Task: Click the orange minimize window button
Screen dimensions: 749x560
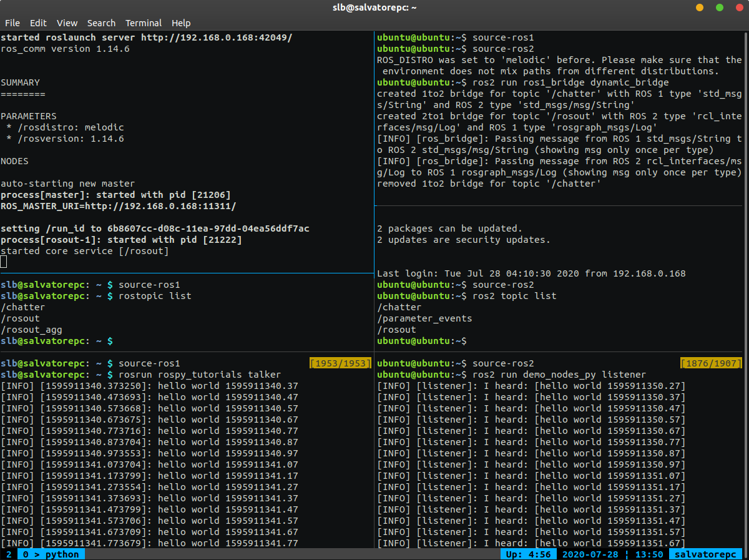Action: (x=700, y=7)
